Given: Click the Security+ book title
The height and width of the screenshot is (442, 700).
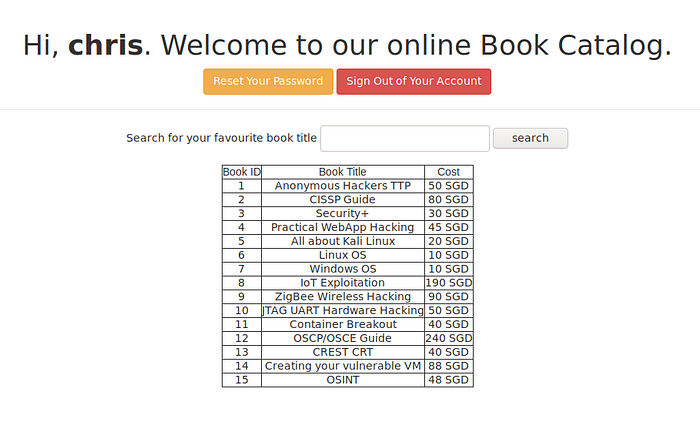Looking at the screenshot, I should (342, 214).
